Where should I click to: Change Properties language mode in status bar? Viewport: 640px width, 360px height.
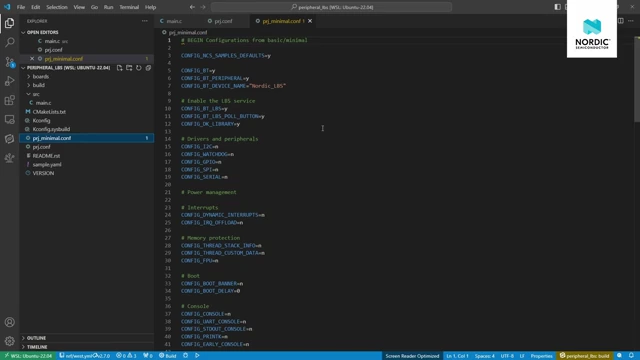541,356
